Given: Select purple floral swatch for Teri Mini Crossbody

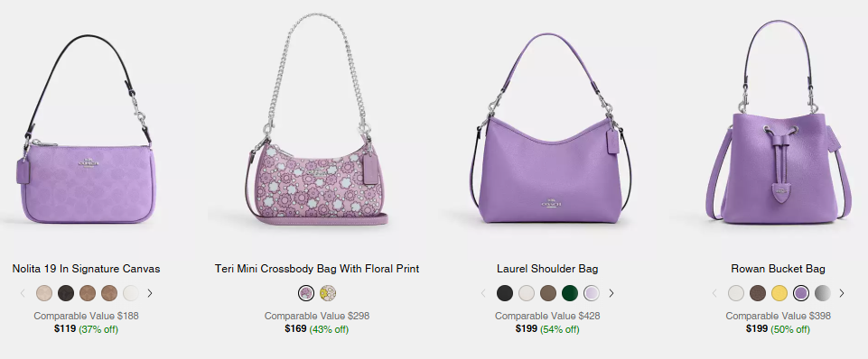Looking at the screenshot, I should click(x=306, y=293).
